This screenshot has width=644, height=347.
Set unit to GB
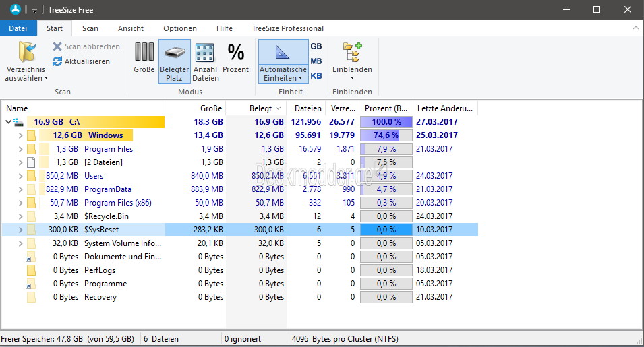(x=316, y=46)
